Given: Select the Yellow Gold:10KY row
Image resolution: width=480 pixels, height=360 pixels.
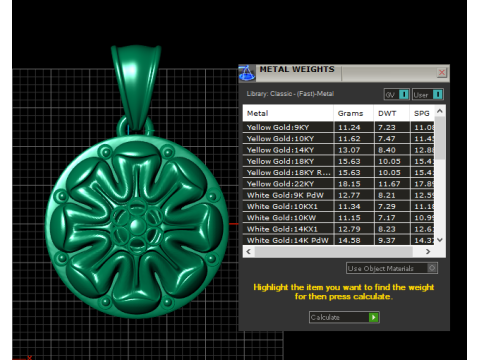Looking at the screenshot, I should coord(339,138).
